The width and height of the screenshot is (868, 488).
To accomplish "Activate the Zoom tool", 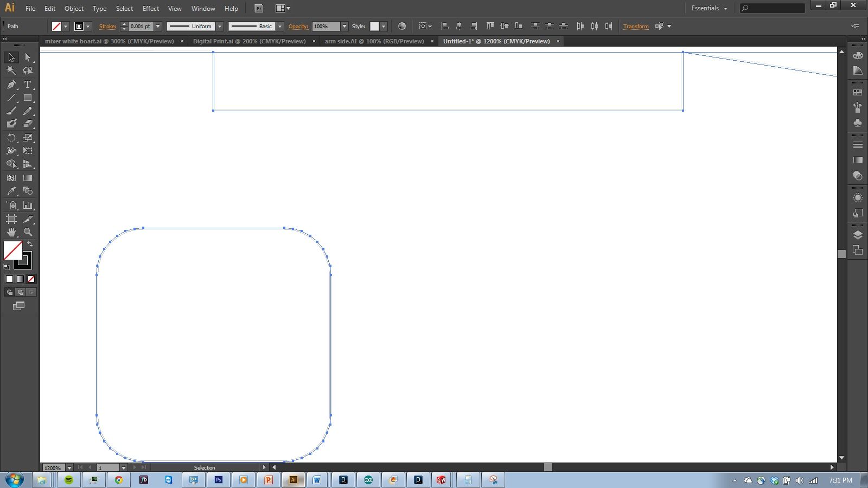I will [28, 232].
